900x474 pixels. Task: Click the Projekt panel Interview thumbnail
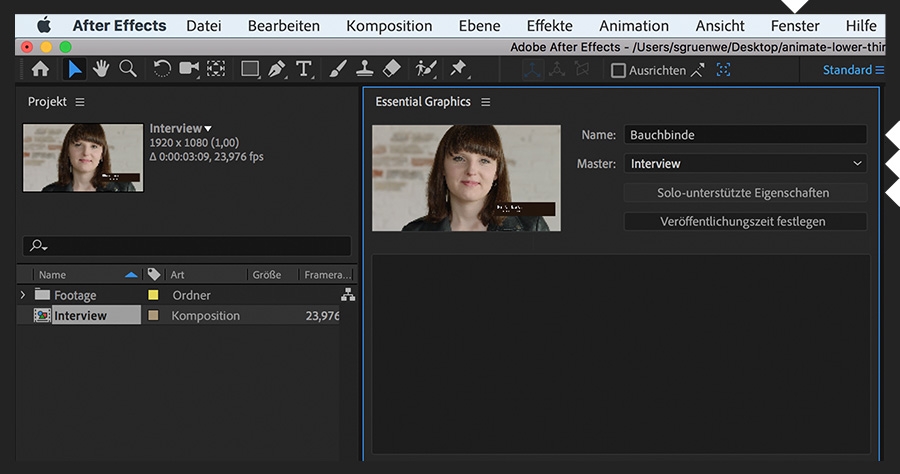(83, 157)
